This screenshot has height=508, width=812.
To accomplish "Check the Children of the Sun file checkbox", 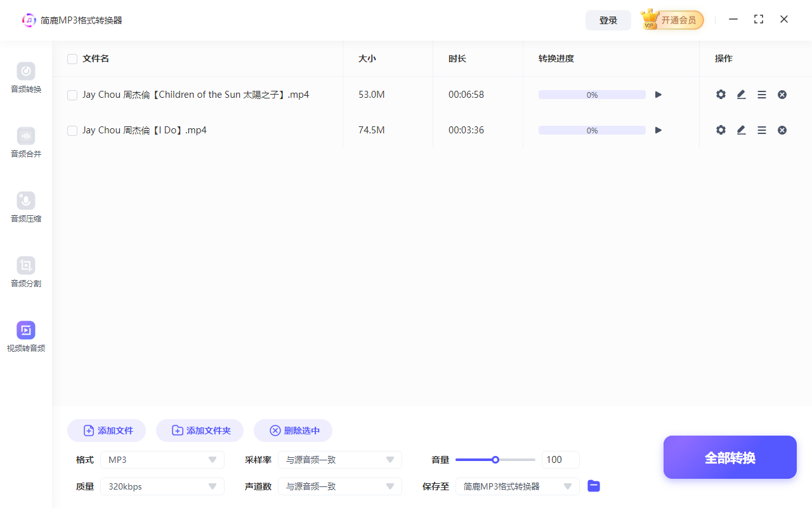I will 72,95.
